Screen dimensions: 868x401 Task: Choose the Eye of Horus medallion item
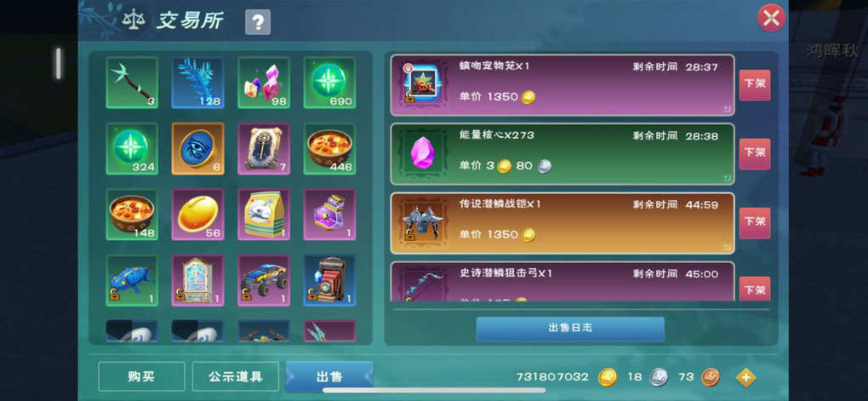point(197,148)
